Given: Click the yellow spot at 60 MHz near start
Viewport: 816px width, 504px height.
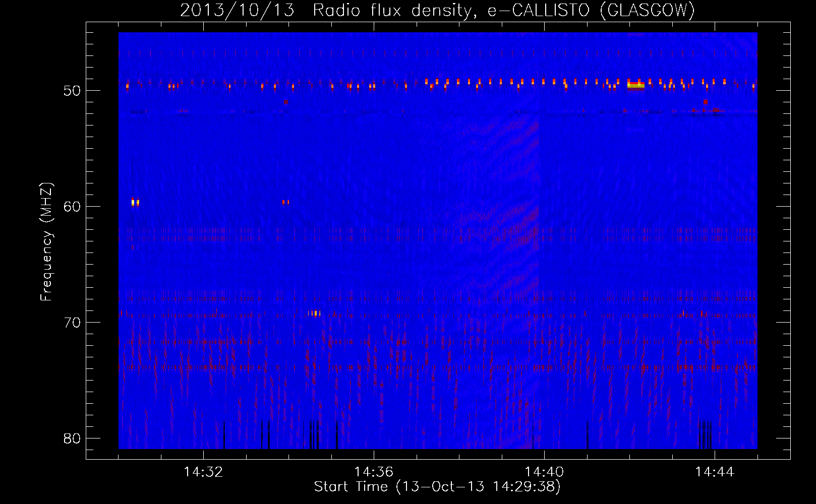Looking at the screenshot, I should point(135,202).
